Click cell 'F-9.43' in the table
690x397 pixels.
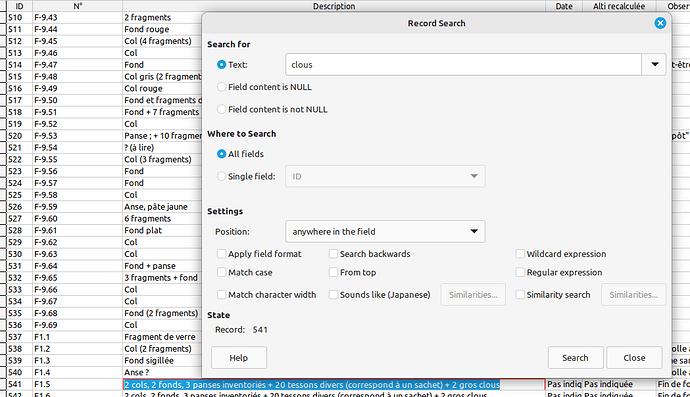(x=77, y=18)
